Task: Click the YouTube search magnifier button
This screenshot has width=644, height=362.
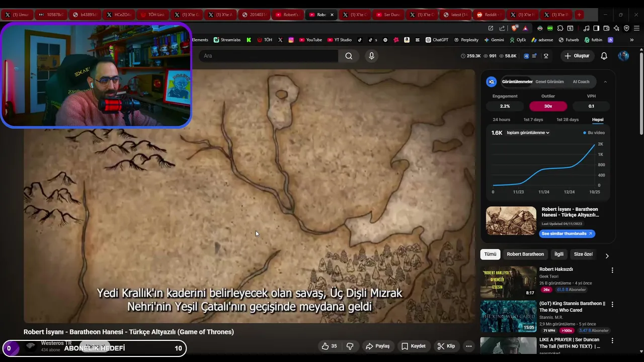Action: coord(349,56)
